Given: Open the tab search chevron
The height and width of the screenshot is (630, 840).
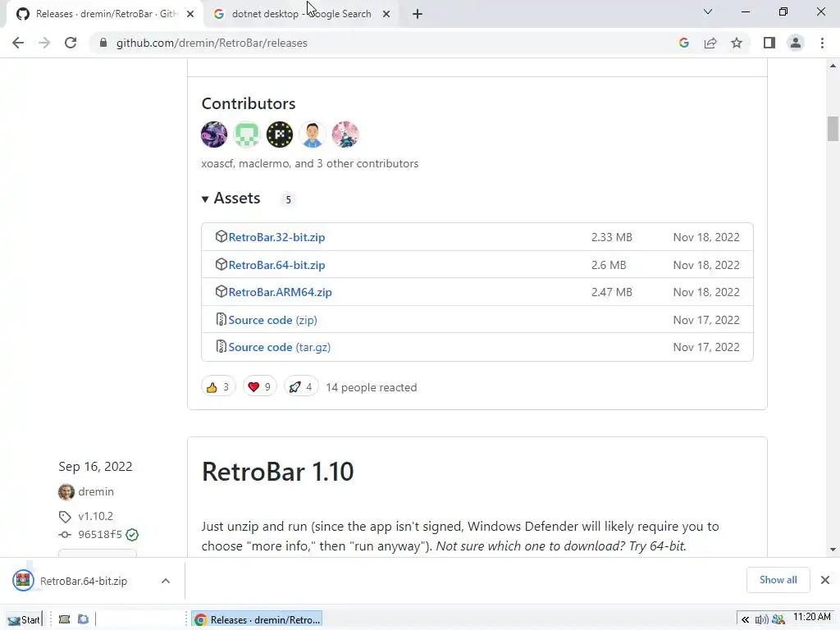Looking at the screenshot, I should click(x=708, y=11).
